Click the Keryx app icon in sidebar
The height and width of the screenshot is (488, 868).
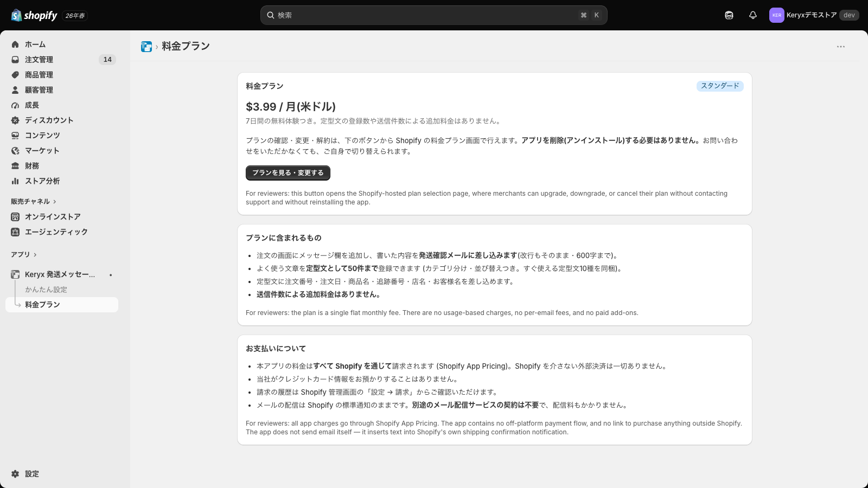pyautogui.click(x=15, y=274)
